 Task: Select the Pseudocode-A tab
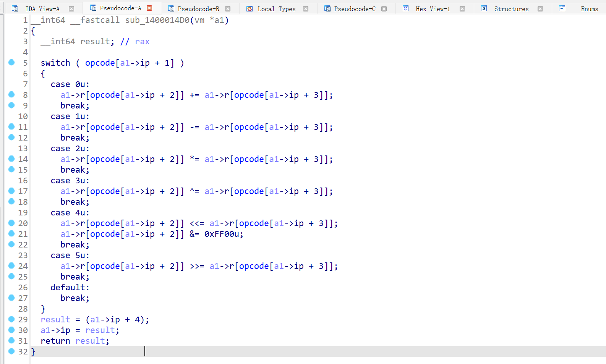point(120,8)
